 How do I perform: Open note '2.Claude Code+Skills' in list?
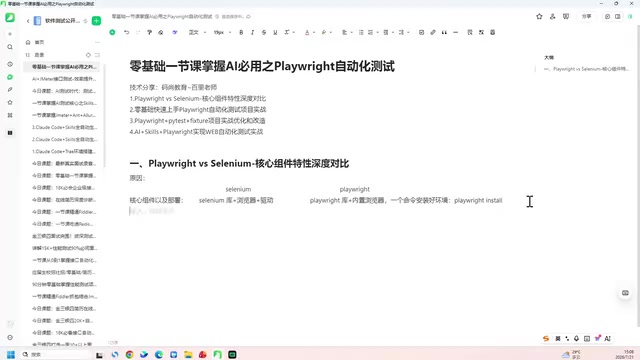pyautogui.click(x=64, y=139)
